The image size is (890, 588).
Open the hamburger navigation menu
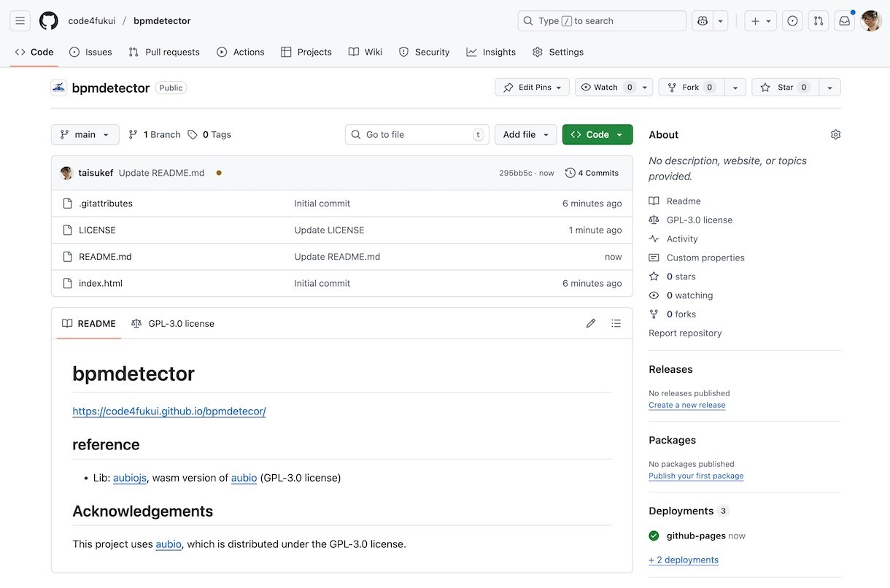20,21
